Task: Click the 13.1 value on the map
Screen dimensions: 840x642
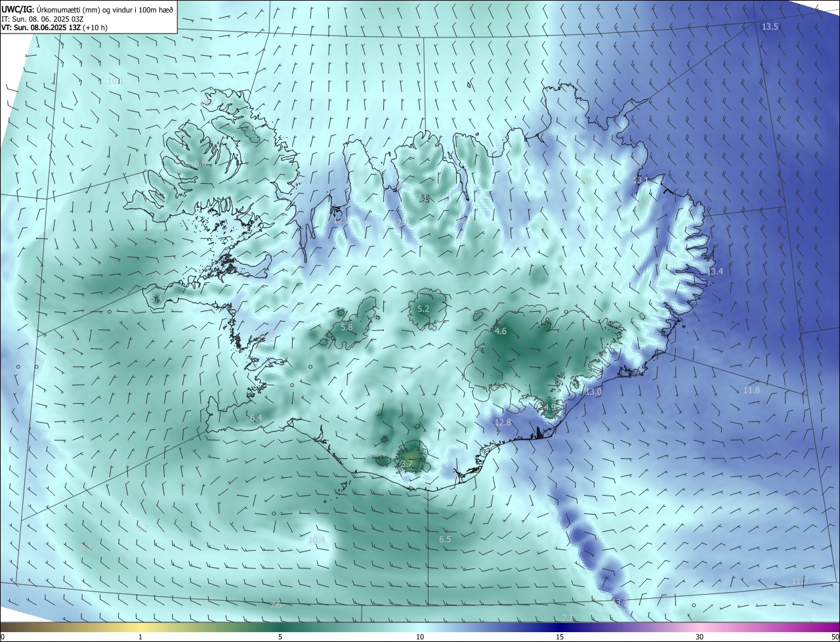Action: coord(641,181)
